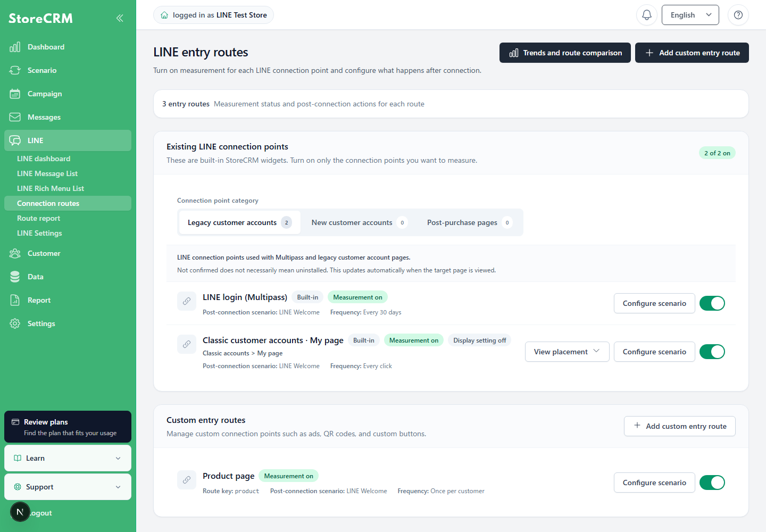Screen dimensions: 766x532
Task: Click the Report document icon
Action: [x=15, y=300]
